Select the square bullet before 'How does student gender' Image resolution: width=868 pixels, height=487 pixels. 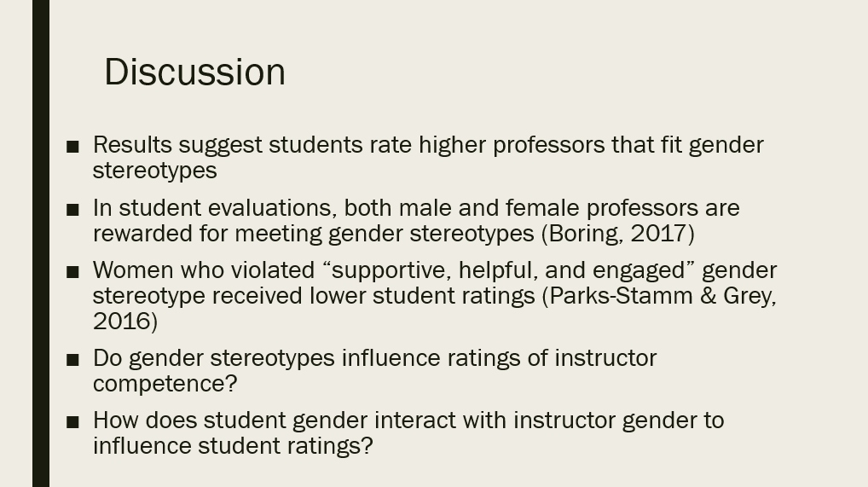pyautogui.click(x=72, y=422)
